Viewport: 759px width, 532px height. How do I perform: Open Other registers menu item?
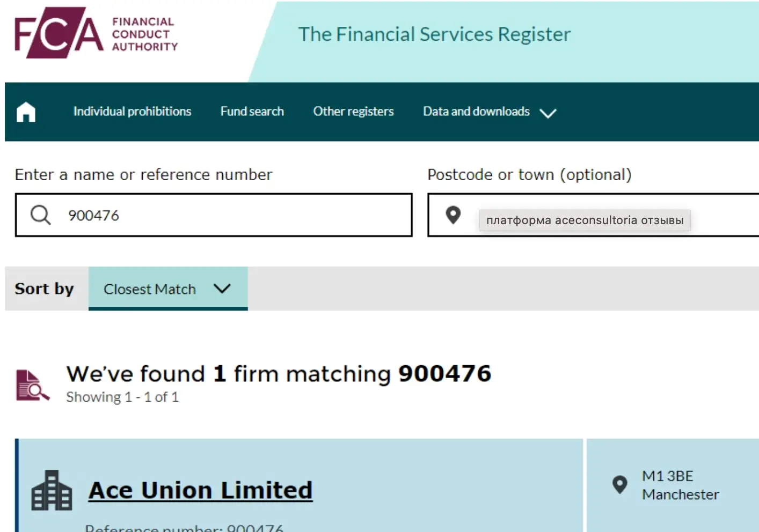(x=353, y=112)
